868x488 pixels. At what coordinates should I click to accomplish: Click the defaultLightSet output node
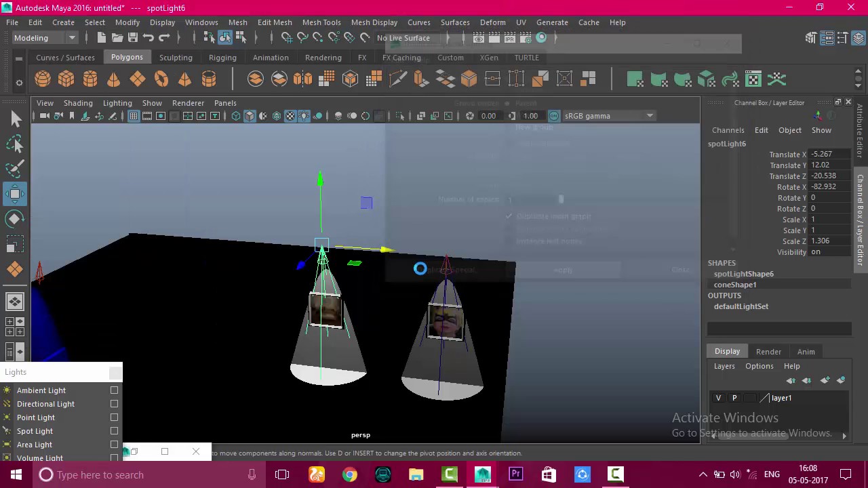741,306
